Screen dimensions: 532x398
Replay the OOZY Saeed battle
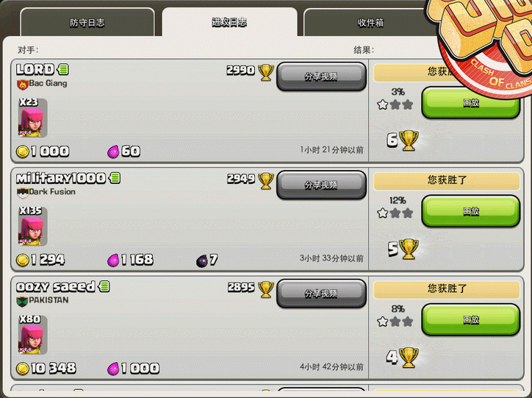pyautogui.click(x=470, y=319)
